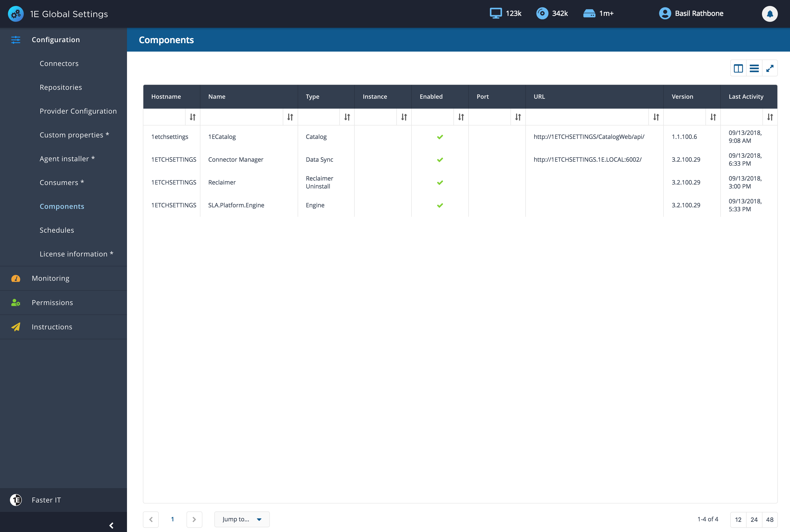Screen dimensions: 790x532
Task: Click enabled checkmark for SLA.Platform.Engine
Action: point(440,205)
